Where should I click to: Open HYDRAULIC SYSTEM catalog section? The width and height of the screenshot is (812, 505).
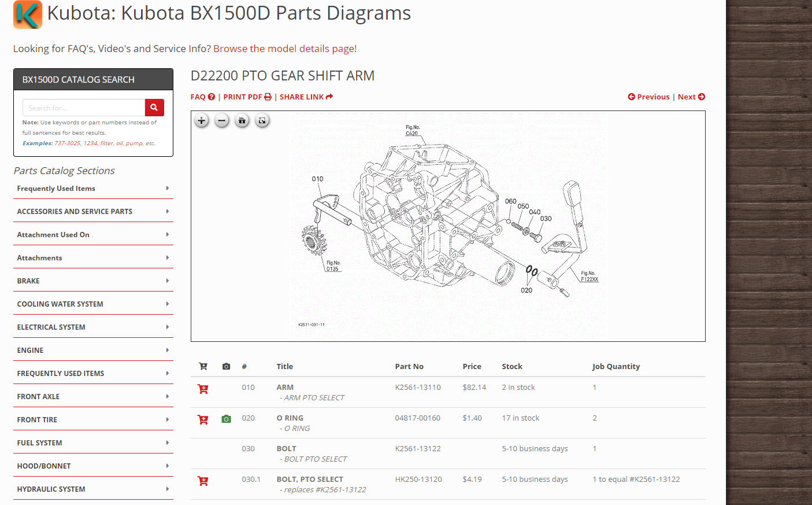pos(93,489)
